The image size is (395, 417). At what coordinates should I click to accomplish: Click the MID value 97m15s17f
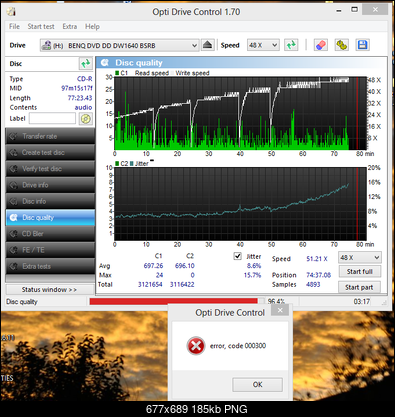[x=77, y=88]
